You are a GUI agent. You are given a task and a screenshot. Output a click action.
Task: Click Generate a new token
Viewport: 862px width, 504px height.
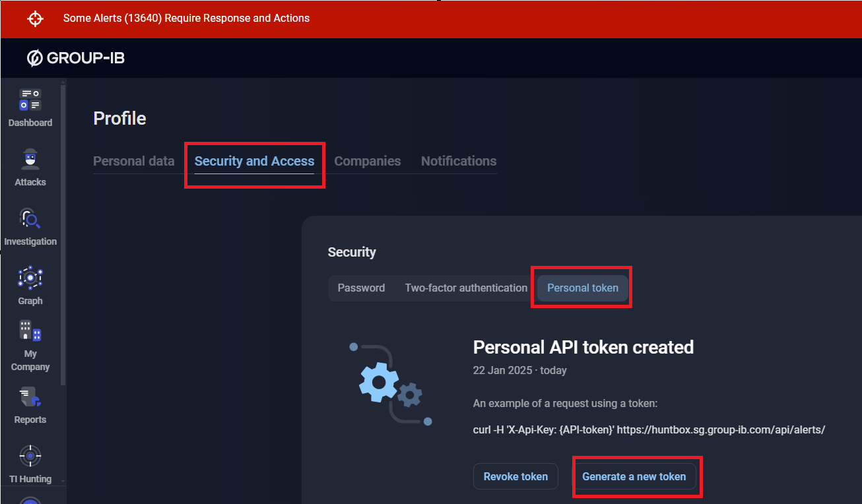coord(634,476)
